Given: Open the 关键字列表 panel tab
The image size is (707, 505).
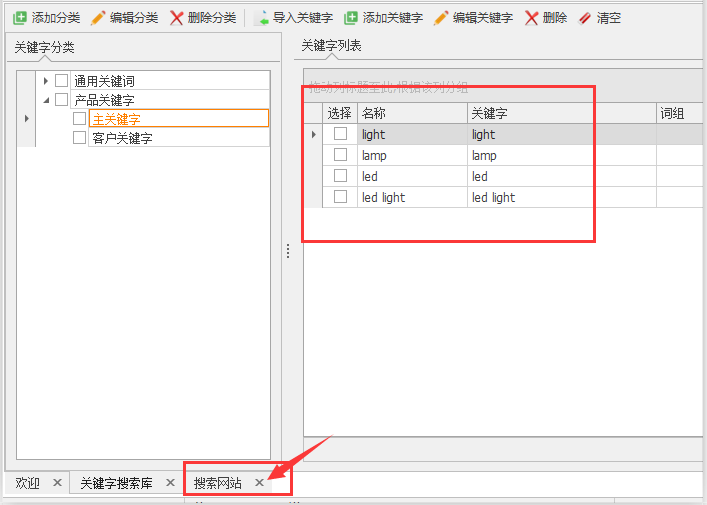Looking at the screenshot, I should click(x=331, y=46).
